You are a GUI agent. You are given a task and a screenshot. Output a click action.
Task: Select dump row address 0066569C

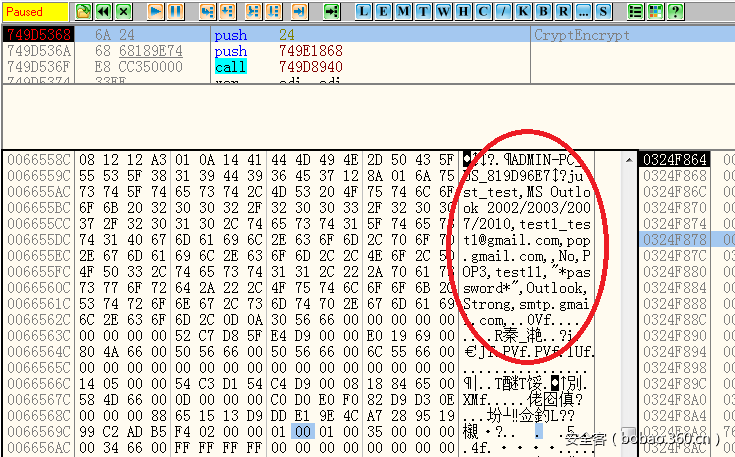38,431
